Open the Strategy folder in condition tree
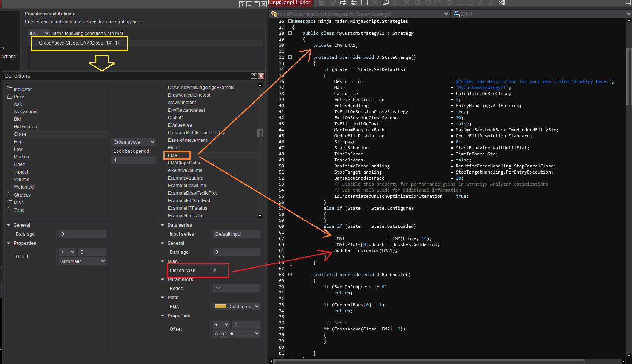The width and height of the screenshot is (632, 364). click(x=22, y=195)
